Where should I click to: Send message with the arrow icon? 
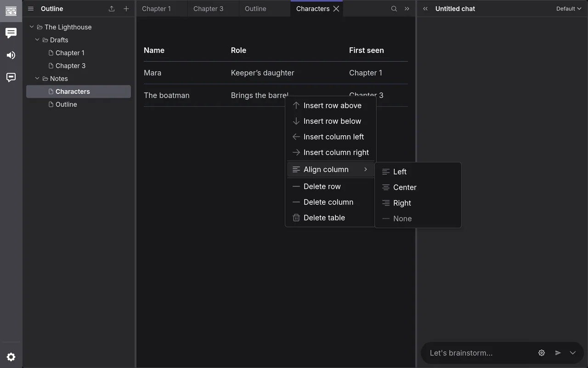tap(558, 353)
